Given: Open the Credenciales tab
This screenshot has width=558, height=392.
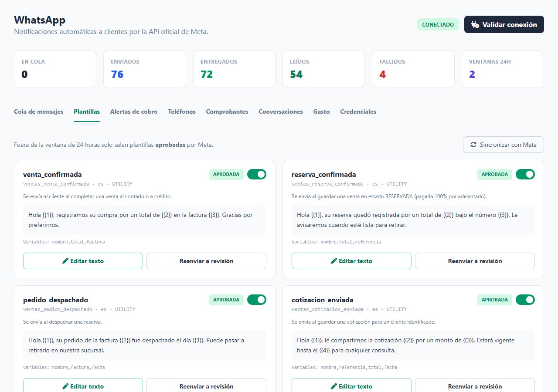Looking at the screenshot, I should click(x=358, y=112).
